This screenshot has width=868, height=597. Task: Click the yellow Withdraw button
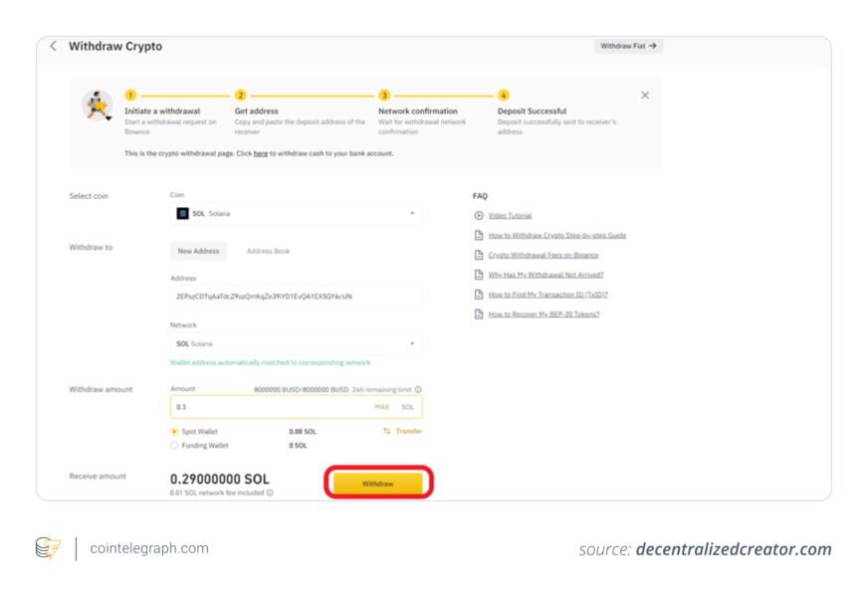click(378, 483)
